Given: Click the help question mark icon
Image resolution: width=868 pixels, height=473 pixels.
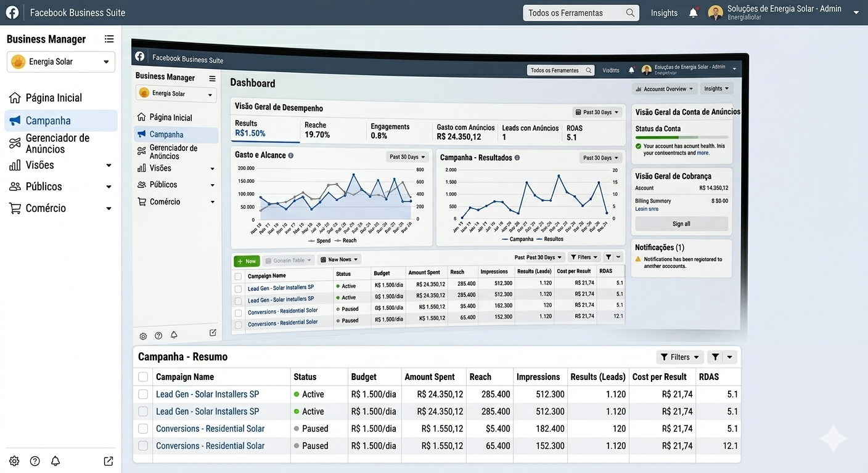Looking at the screenshot, I should (35, 461).
